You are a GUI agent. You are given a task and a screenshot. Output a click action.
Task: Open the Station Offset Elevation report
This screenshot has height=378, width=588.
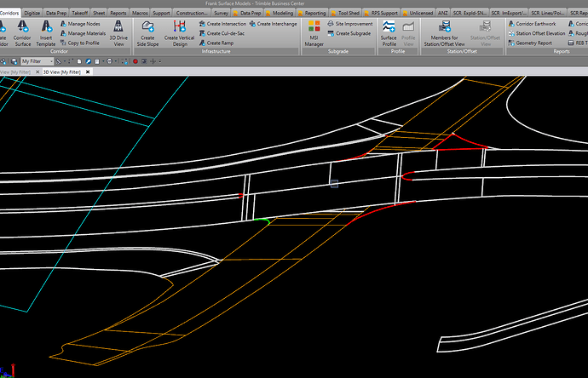click(x=537, y=33)
